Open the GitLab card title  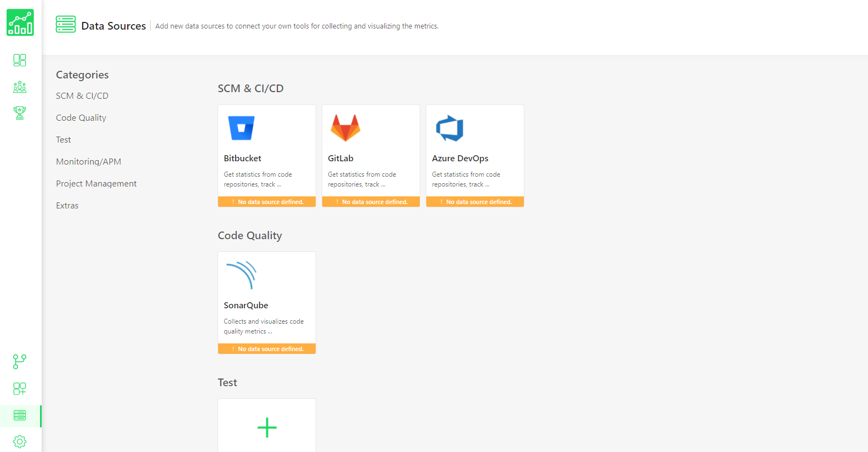click(x=341, y=158)
